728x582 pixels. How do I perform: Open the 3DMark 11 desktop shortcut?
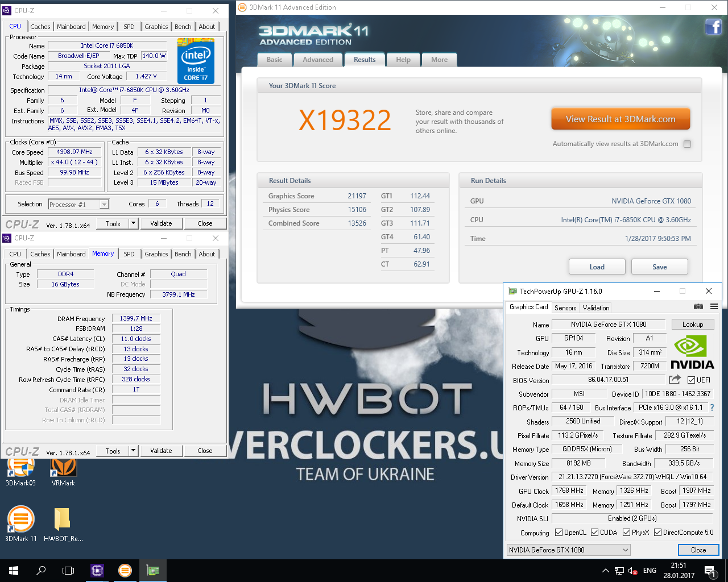point(20,523)
